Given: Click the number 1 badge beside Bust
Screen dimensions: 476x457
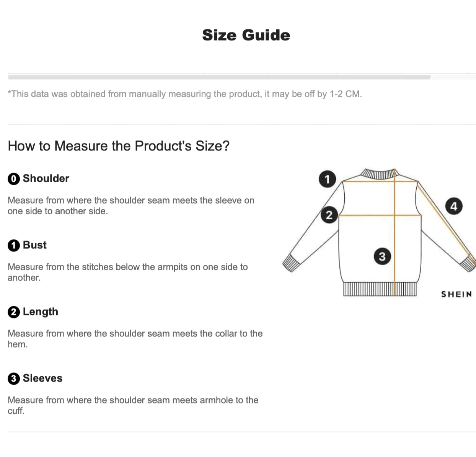Looking at the screenshot, I should point(13,245).
